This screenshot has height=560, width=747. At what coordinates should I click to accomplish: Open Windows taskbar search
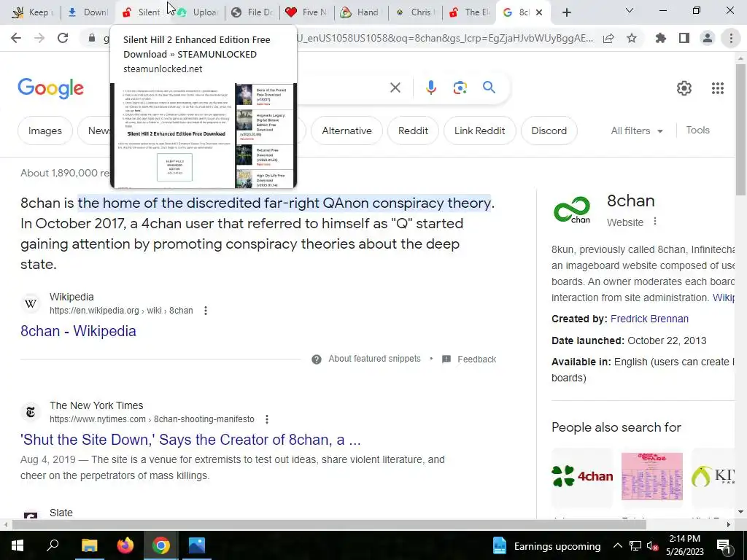pos(53,545)
